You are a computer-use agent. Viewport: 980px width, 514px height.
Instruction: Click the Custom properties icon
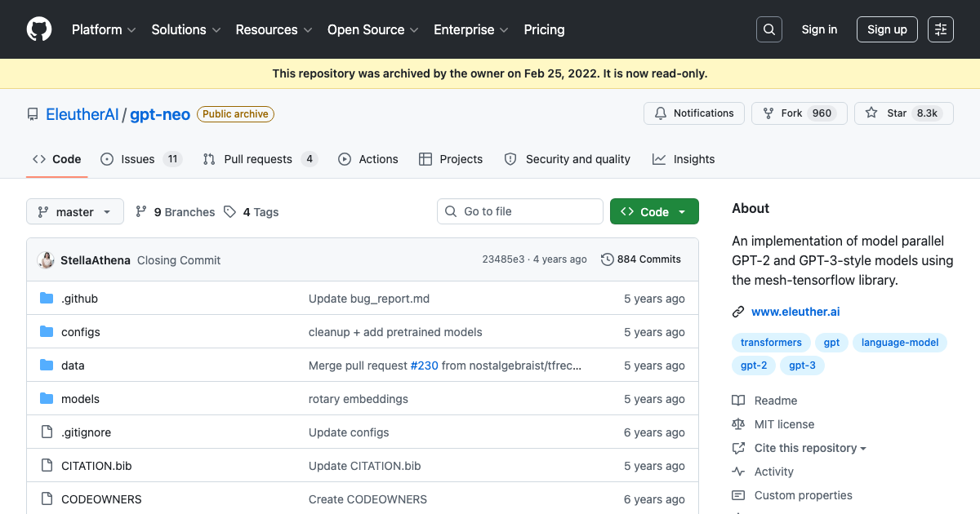[x=738, y=495]
